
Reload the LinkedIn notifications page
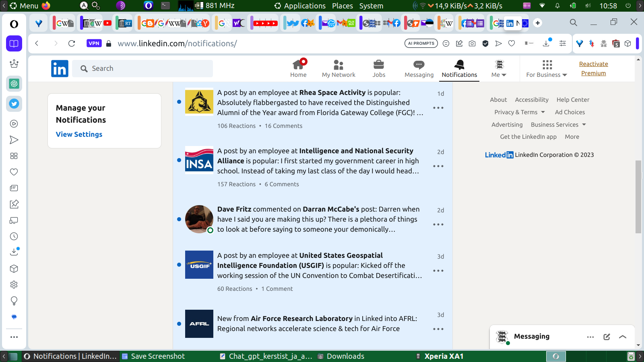72,43
